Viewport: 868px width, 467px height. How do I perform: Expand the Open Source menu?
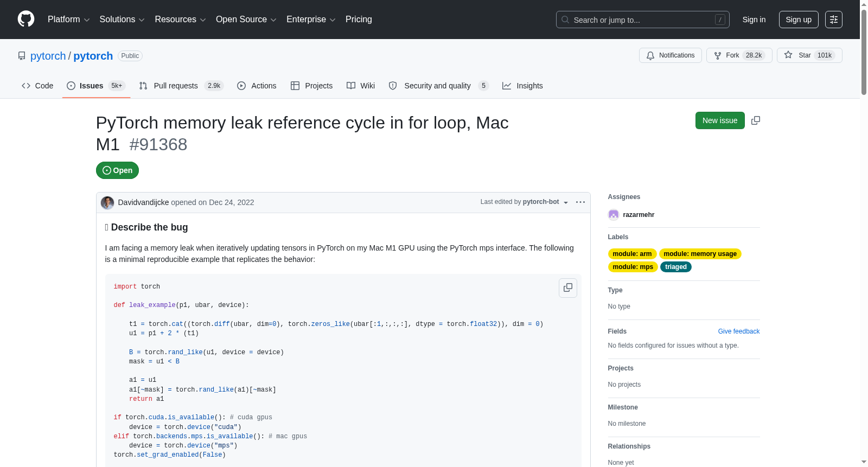click(x=246, y=20)
